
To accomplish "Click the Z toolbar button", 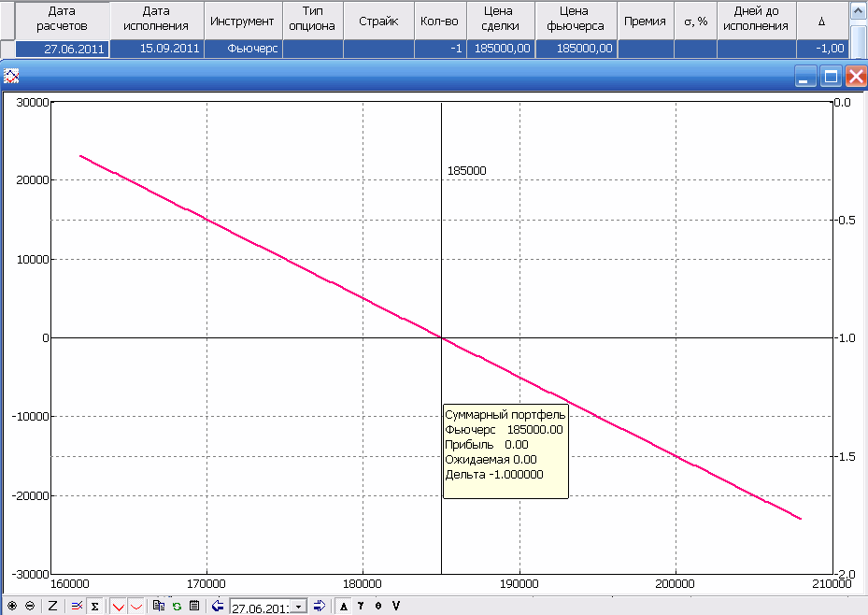I will [x=53, y=606].
